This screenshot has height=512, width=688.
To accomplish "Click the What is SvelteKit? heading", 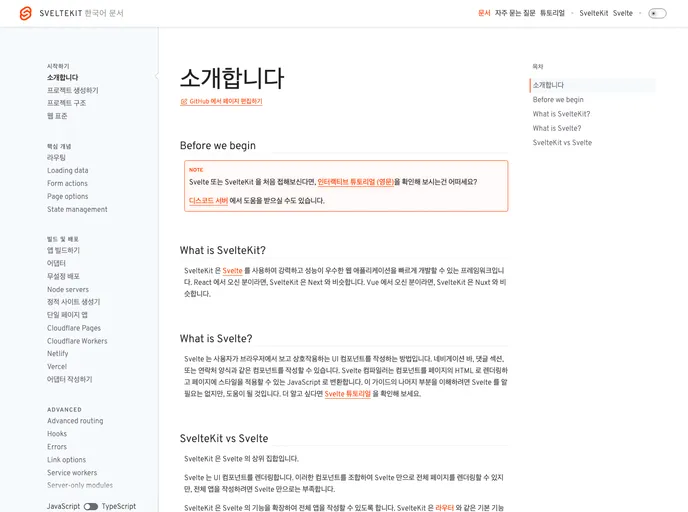I will tap(223, 251).
